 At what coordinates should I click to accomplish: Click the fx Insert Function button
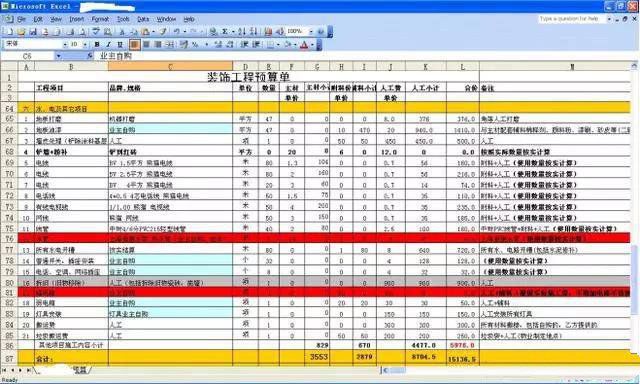(x=90, y=56)
